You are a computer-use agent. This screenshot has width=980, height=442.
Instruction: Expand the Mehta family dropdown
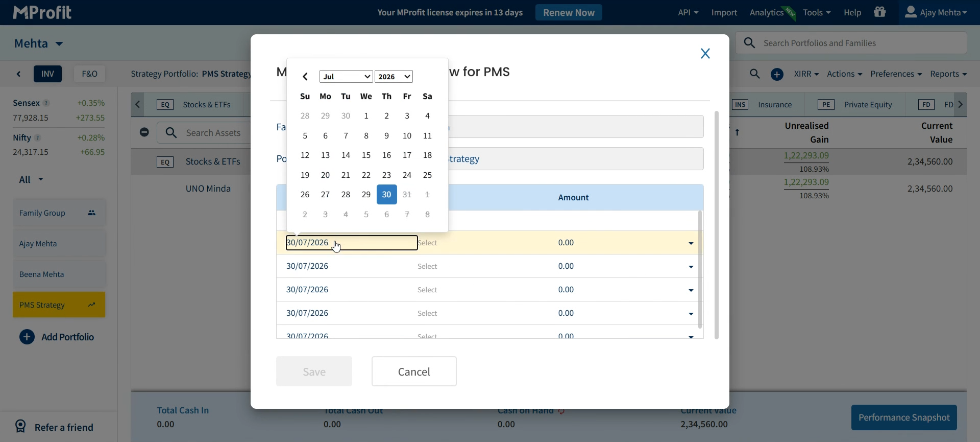click(39, 43)
